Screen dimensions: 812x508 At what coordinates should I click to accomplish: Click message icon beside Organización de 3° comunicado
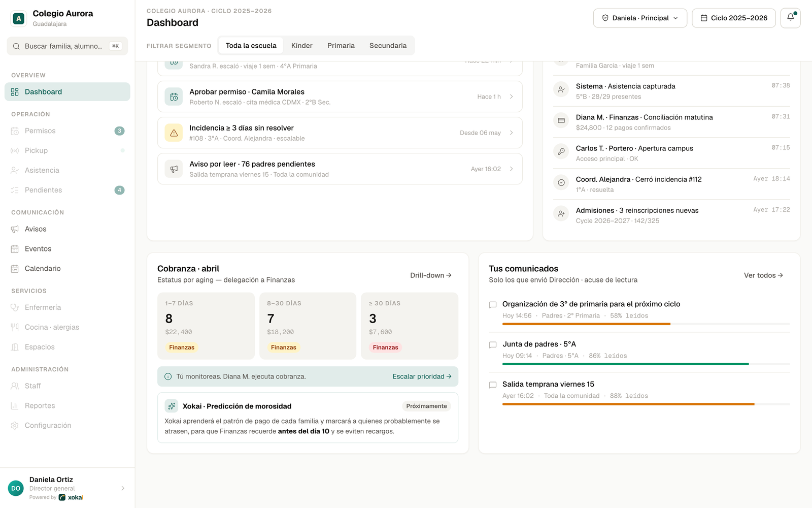[492, 305]
